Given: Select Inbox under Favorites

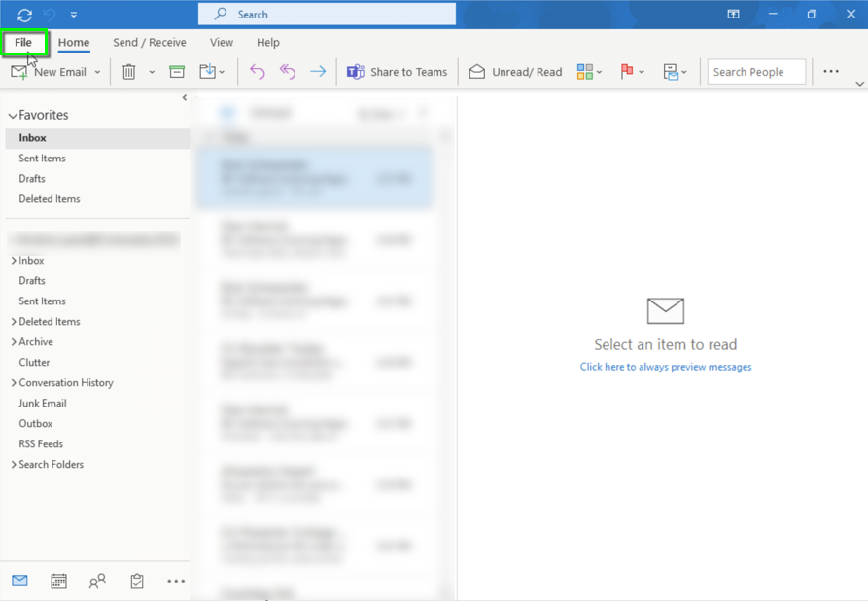Looking at the screenshot, I should pyautogui.click(x=97, y=138).
